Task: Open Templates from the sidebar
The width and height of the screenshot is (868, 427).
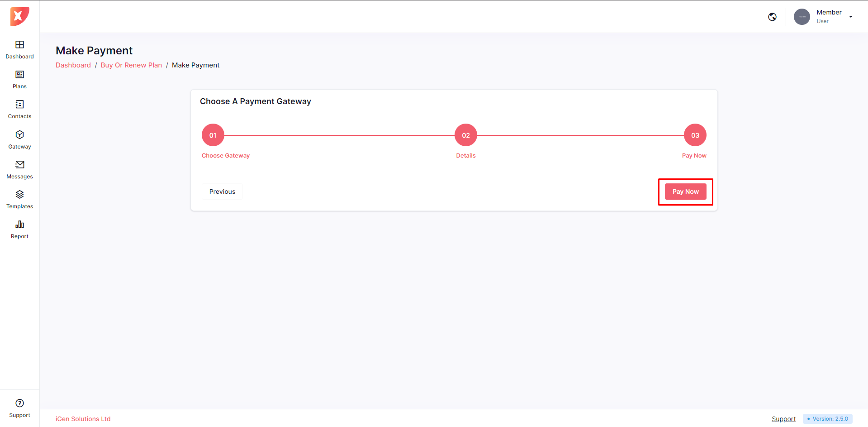Action: [x=19, y=195]
